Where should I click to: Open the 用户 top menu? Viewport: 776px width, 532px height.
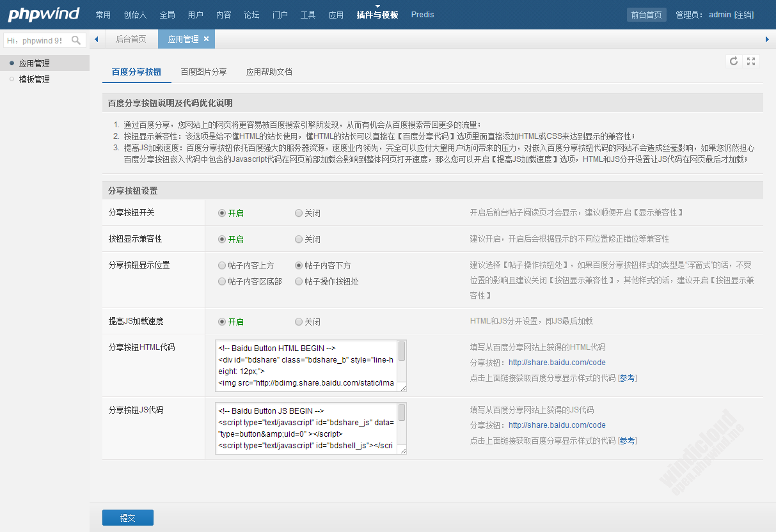tap(196, 15)
